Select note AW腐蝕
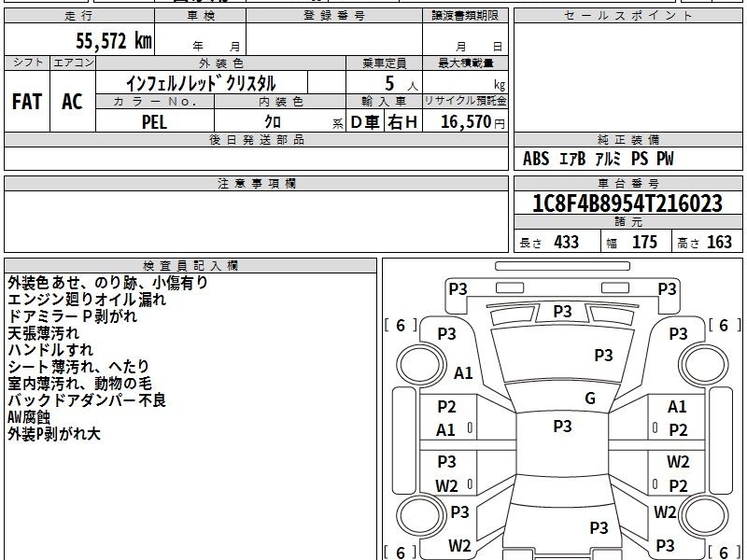The image size is (747, 560). [29, 417]
